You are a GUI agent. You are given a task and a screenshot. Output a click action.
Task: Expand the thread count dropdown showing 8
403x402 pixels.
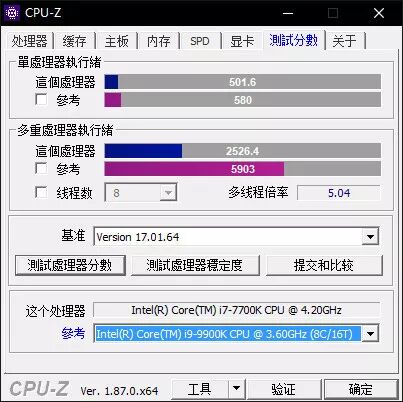tap(168, 192)
